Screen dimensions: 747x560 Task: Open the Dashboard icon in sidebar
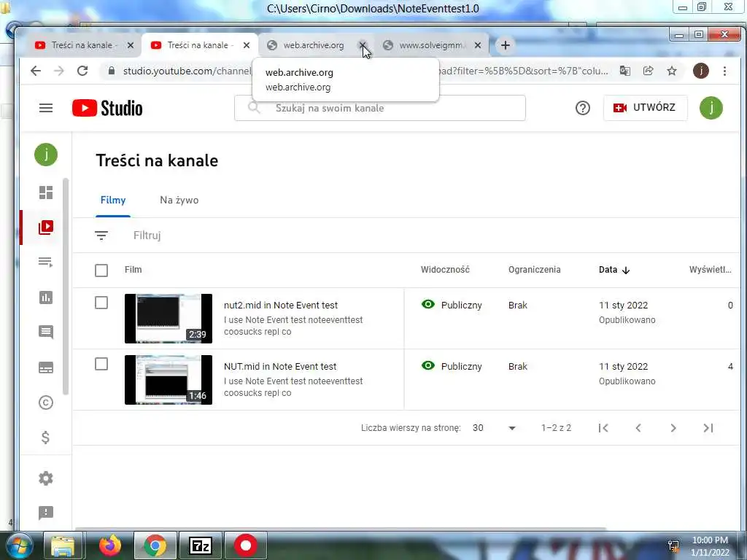[x=46, y=192]
